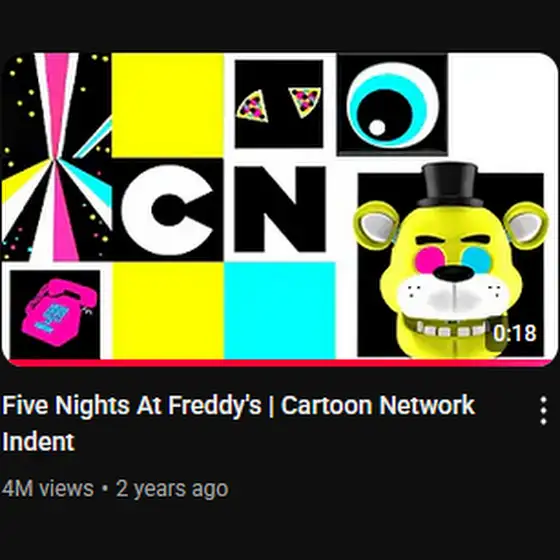This screenshot has height=560, width=560.
Task: Click the bottom yellow square tile
Action: click(x=168, y=310)
